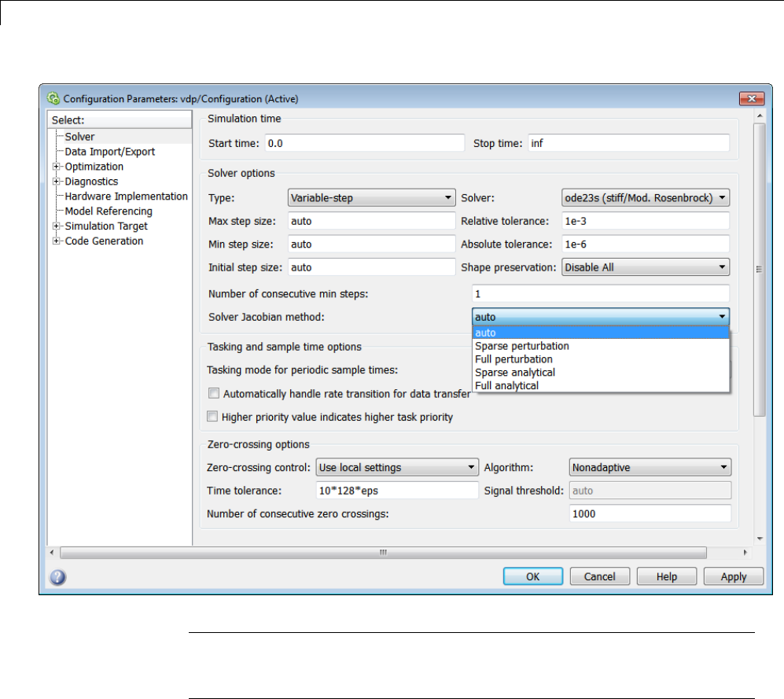
Task: Click the horizontal scrollbar thumb
Action: tap(383, 553)
